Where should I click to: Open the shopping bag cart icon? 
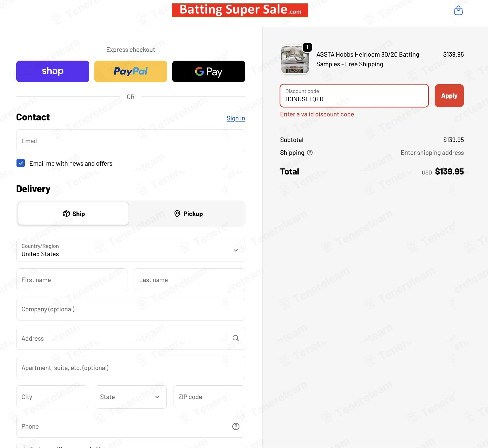pyautogui.click(x=458, y=11)
